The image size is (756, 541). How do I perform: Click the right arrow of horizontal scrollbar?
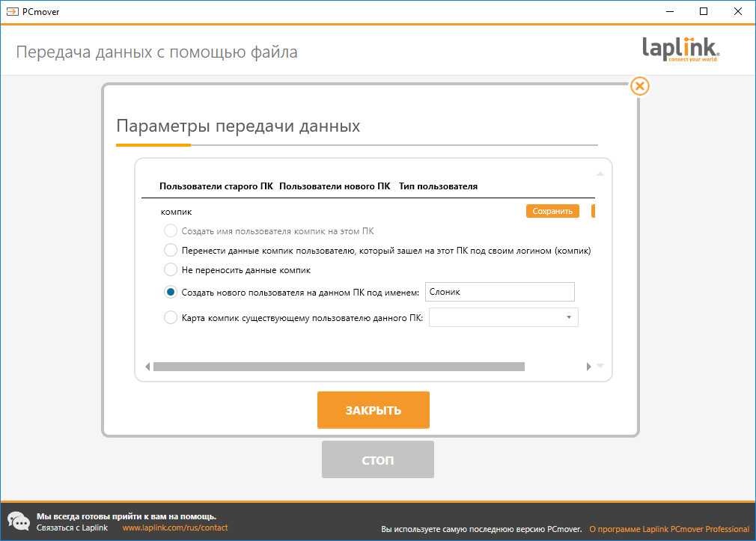(x=589, y=367)
